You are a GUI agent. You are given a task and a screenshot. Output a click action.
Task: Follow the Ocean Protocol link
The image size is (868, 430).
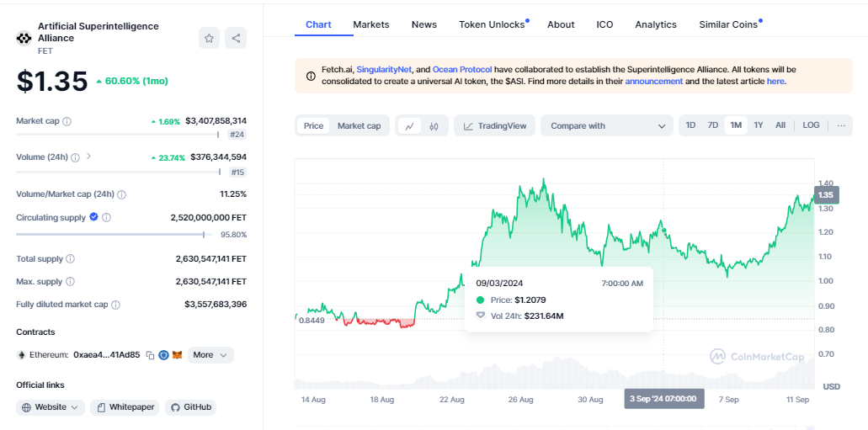(462, 70)
